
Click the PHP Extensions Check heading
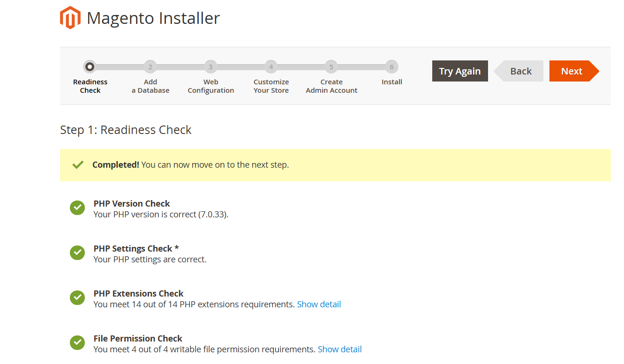coord(139,293)
